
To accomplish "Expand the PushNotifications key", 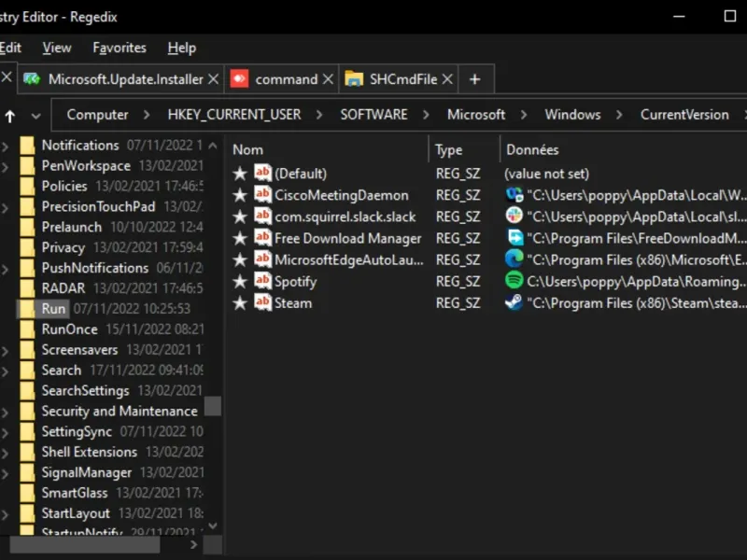I will (x=6, y=269).
